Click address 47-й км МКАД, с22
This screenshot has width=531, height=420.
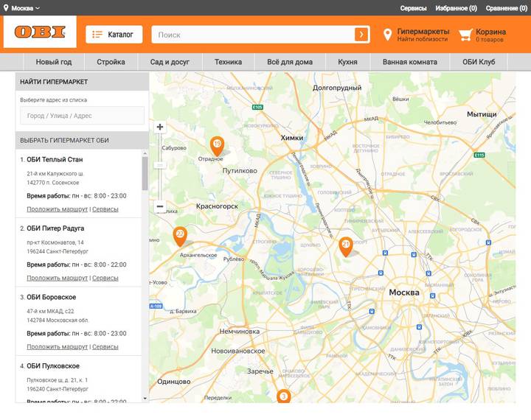tap(50, 311)
